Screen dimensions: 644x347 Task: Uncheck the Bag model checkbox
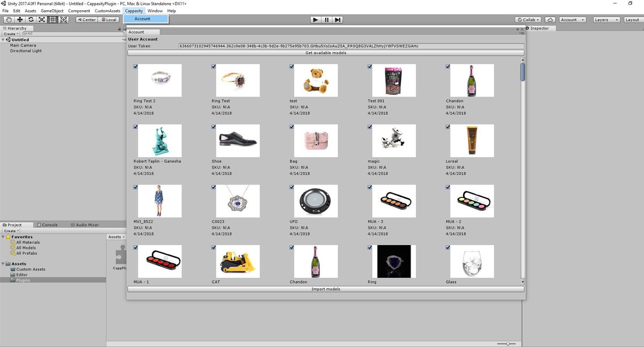(x=291, y=127)
